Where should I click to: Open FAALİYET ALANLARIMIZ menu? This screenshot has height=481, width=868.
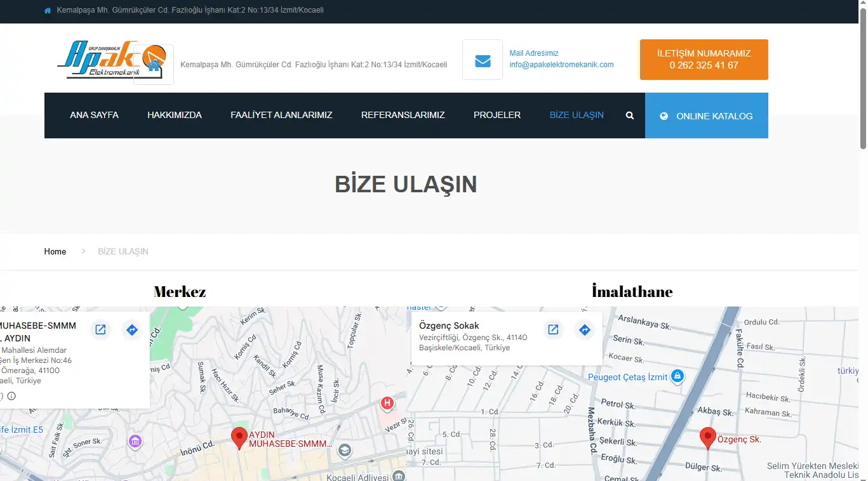click(x=281, y=115)
